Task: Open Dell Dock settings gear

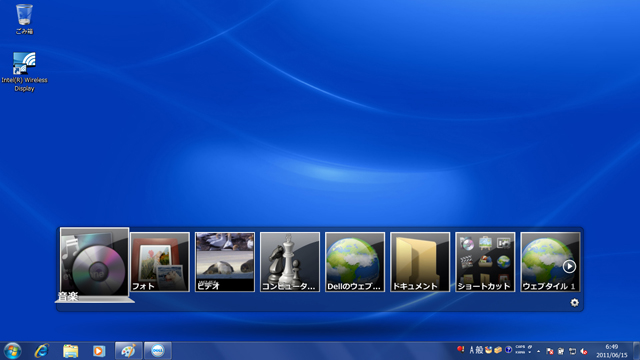Action: [574, 302]
